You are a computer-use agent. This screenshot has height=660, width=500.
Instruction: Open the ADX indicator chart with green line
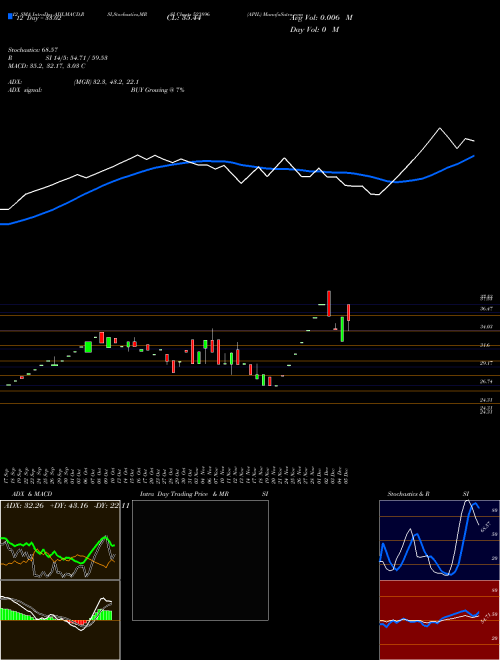tap(60, 540)
